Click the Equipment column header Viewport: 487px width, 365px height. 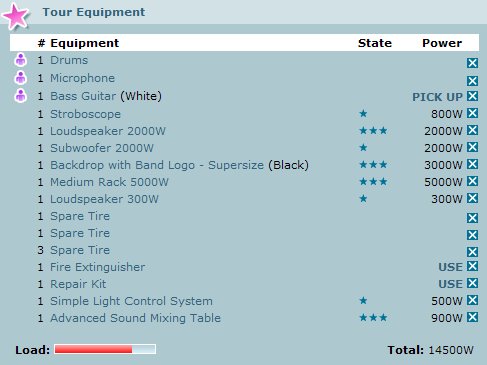click(x=84, y=43)
